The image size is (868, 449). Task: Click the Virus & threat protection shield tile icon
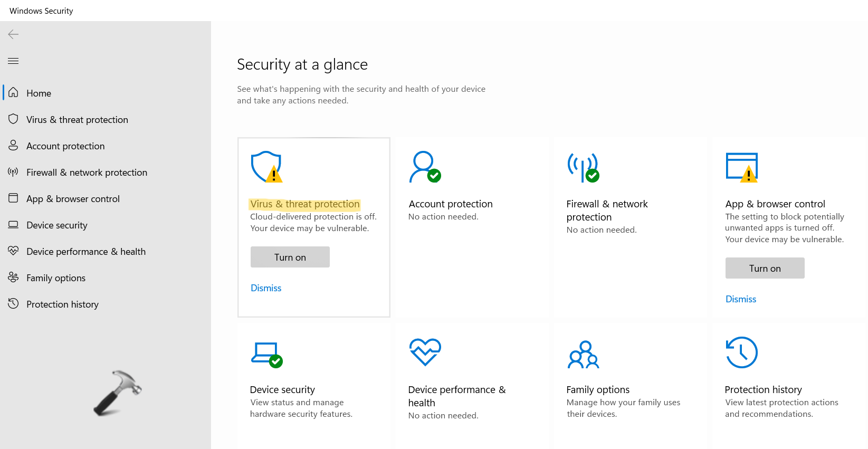coord(266,167)
